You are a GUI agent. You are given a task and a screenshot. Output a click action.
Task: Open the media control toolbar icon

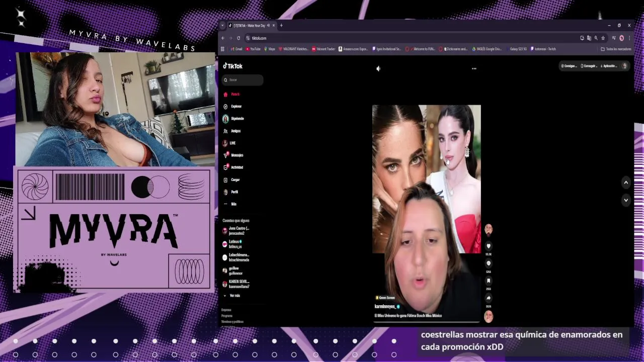pos(614,38)
